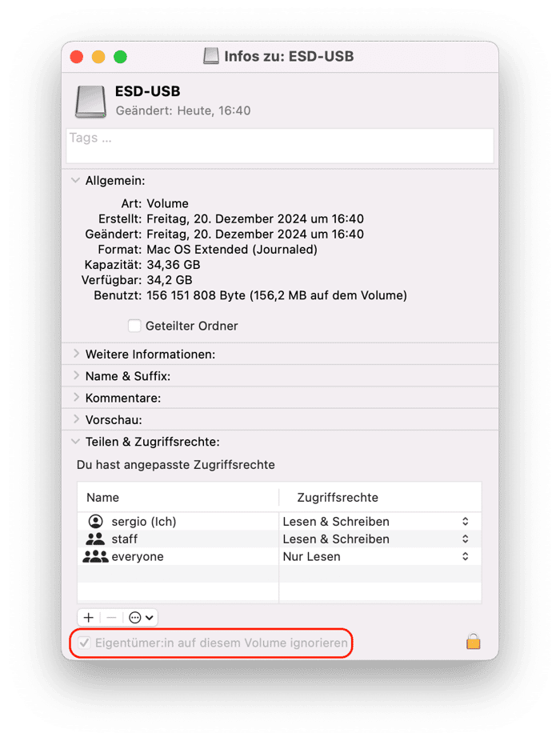Click the green zoom window button

pos(121,57)
